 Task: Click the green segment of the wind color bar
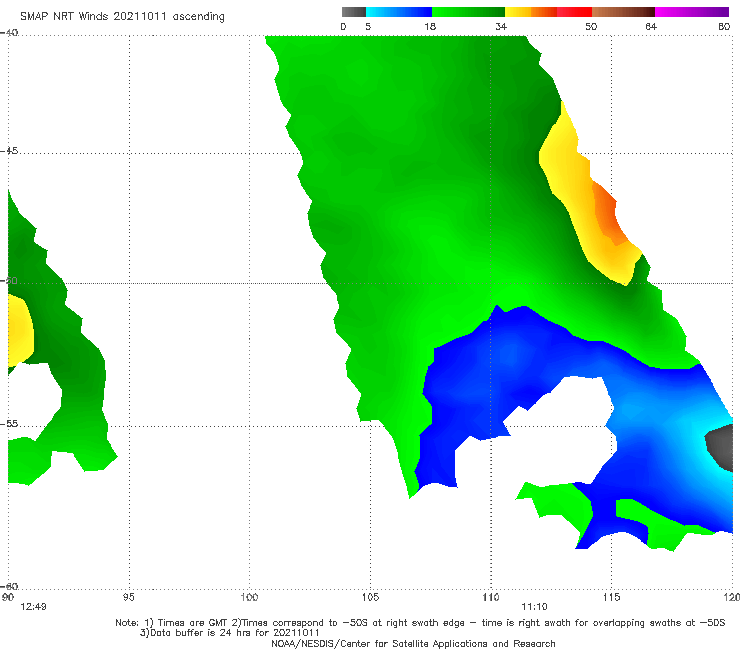[468, 12]
